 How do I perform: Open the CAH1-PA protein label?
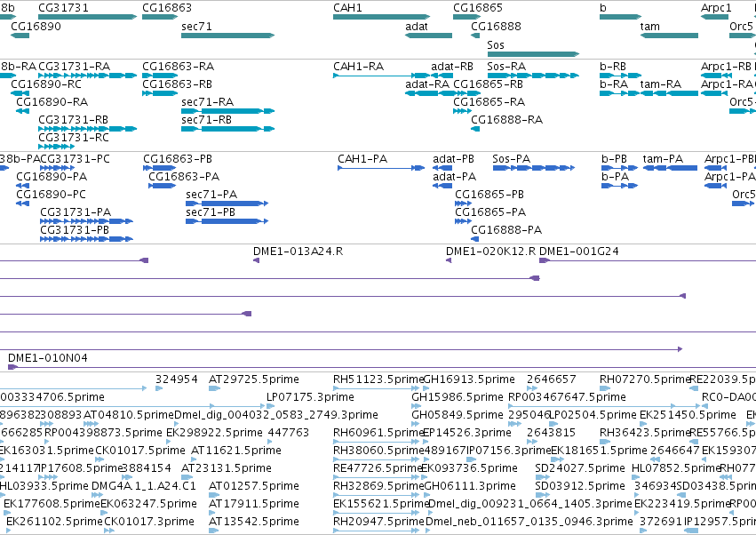click(362, 159)
